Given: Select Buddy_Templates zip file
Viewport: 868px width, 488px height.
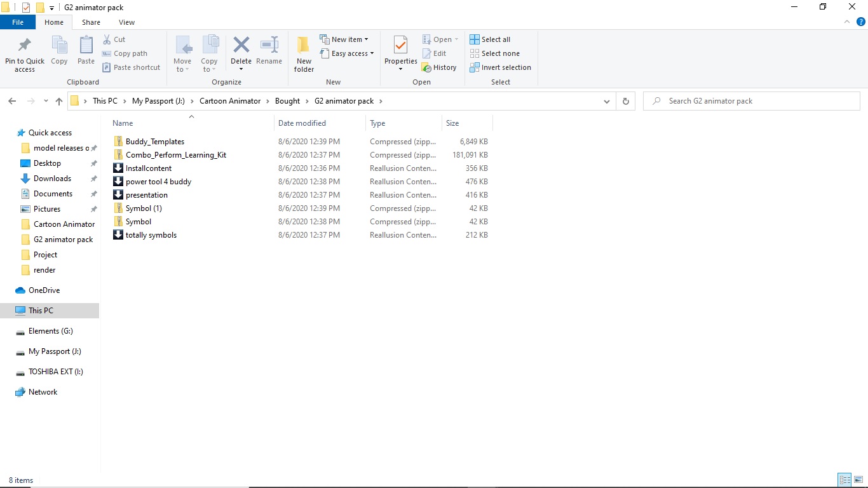Looking at the screenshot, I should click(154, 142).
